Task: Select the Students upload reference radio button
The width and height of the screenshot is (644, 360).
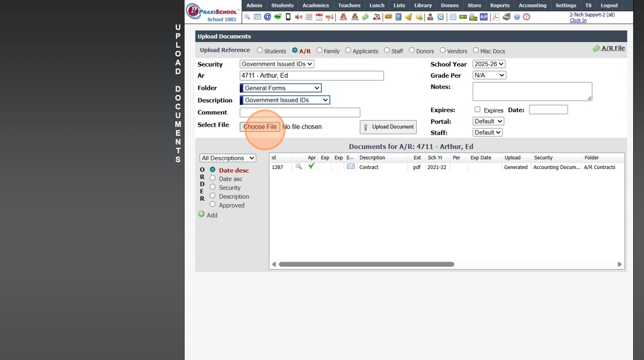Action: [260, 51]
